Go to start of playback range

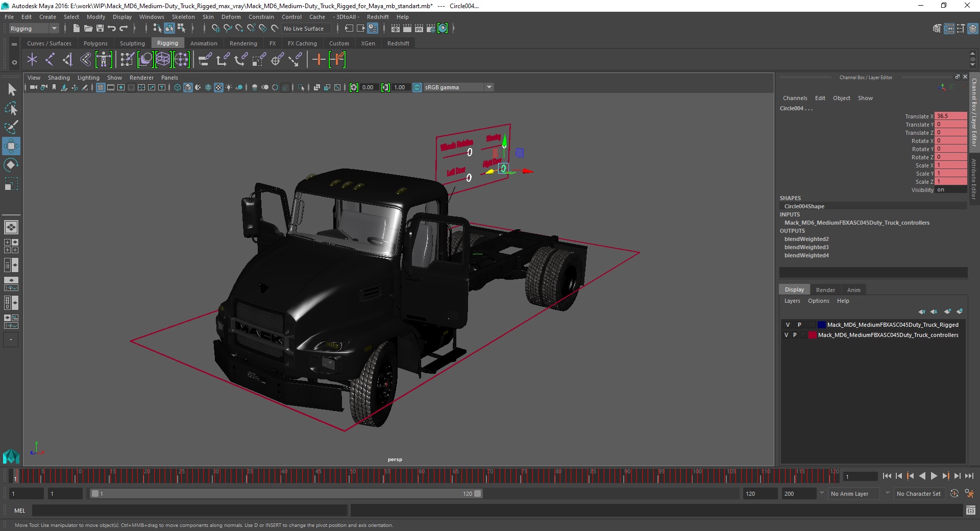[x=887, y=476]
